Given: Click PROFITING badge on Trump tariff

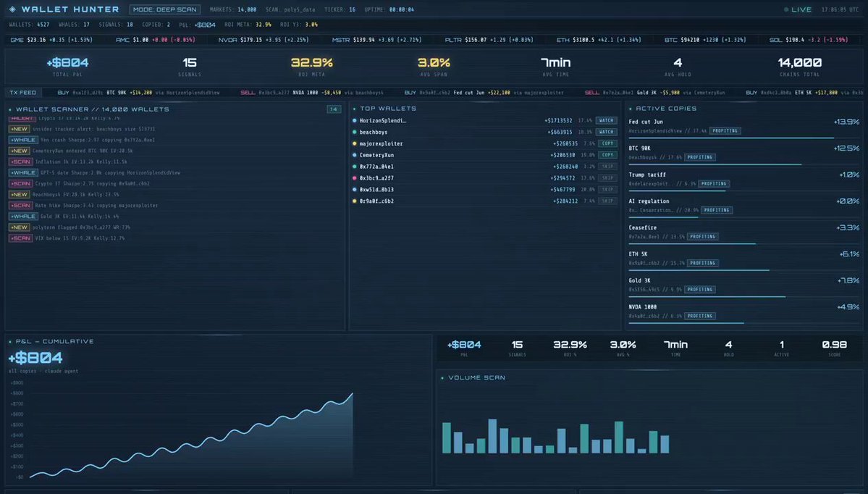Looking at the screenshot, I should click(x=714, y=184).
